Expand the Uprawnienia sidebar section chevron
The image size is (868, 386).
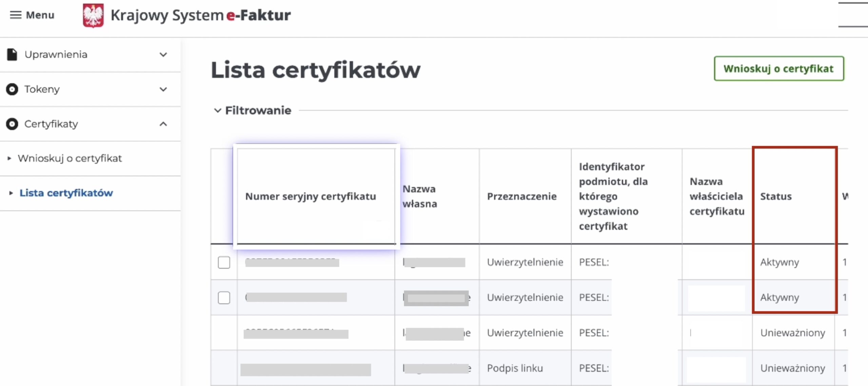point(163,55)
